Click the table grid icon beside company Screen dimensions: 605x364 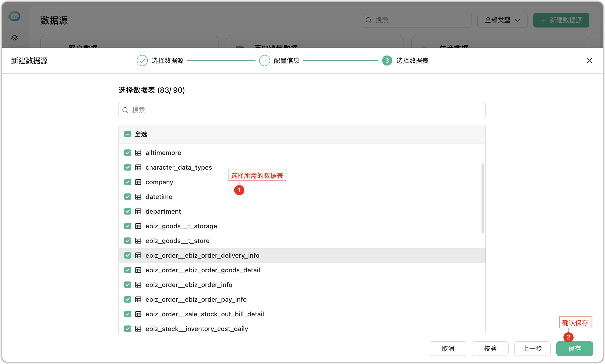(139, 182)
